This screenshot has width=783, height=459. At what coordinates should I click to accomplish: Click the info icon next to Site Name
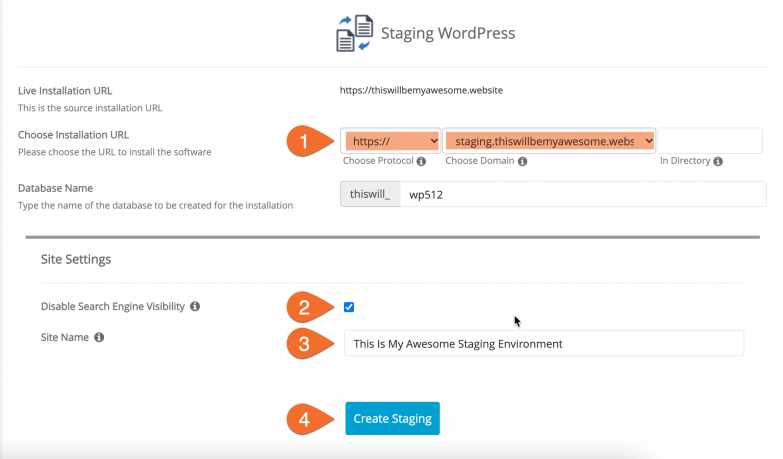click(99, 338)
